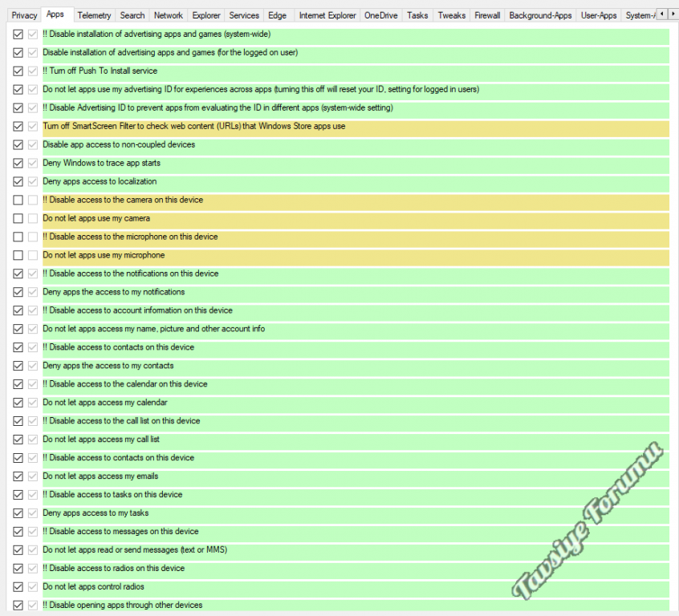Tick leftmost checkbox for Disable microphone access on device
Image resolution: width=679 pixels, height=616 pixels.
18,237
